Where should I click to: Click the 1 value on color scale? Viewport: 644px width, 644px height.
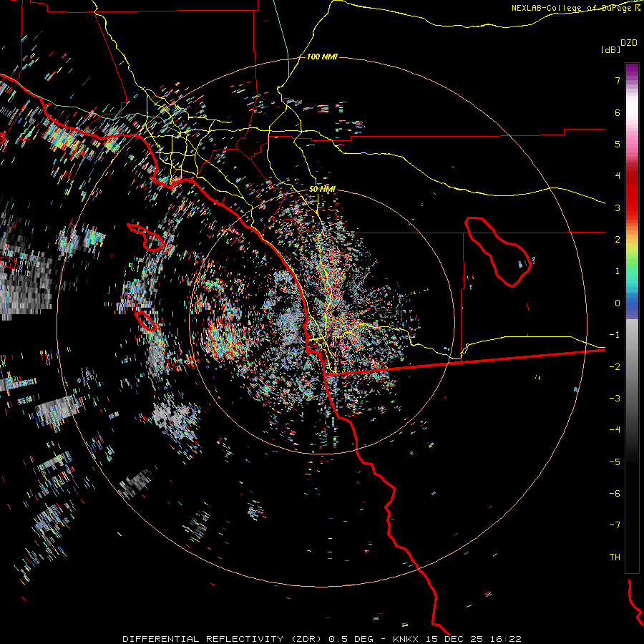[x=618, y=271]
